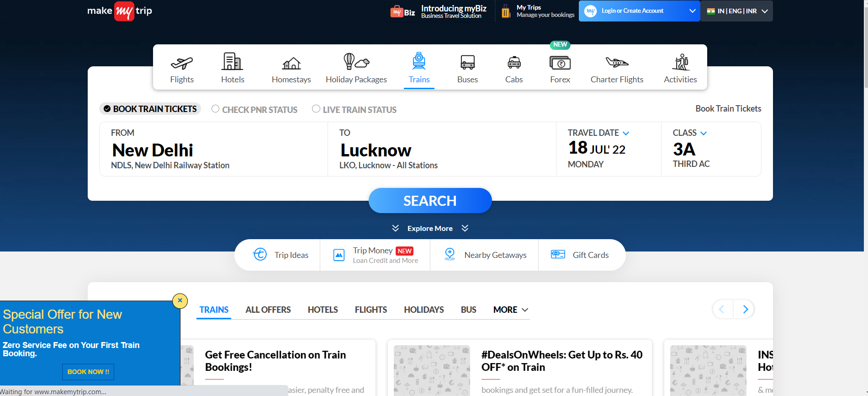Click the Trip Ideas icon
Screen dimensions: 868x396
pyautogui.click(x=260, y=254)
